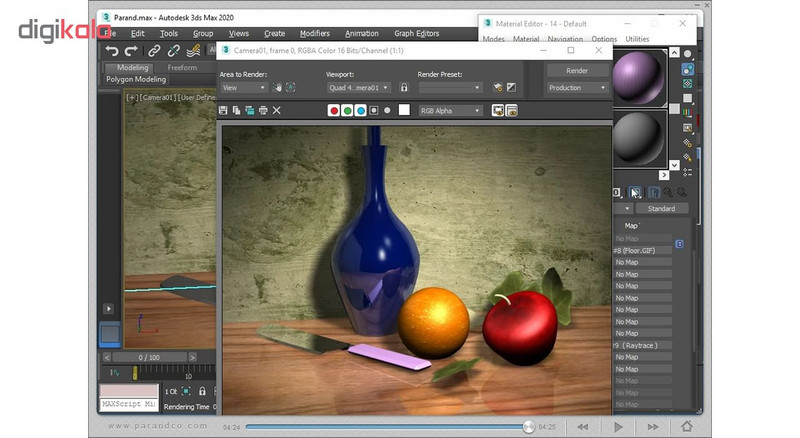Toggle UI display icon at toolbar end

point(511,110)
